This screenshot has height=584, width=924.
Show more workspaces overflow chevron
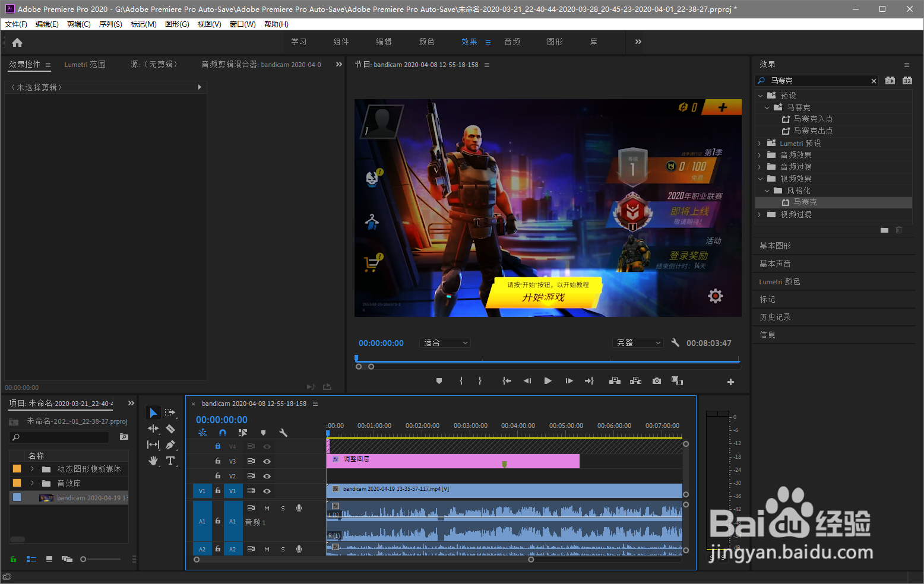(x=638, y=42)
